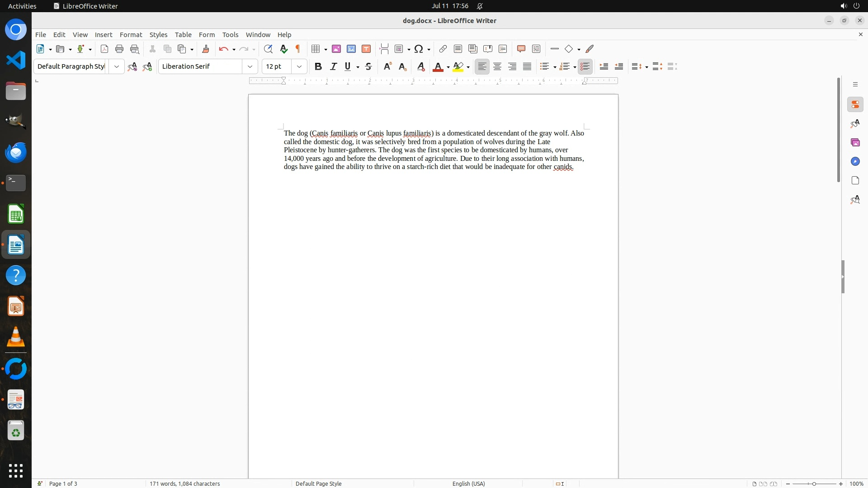Image resolution: width=868 pixels, height=488 pixels.
Task: Expand the font size dropdown
Action: click(299, 67)
